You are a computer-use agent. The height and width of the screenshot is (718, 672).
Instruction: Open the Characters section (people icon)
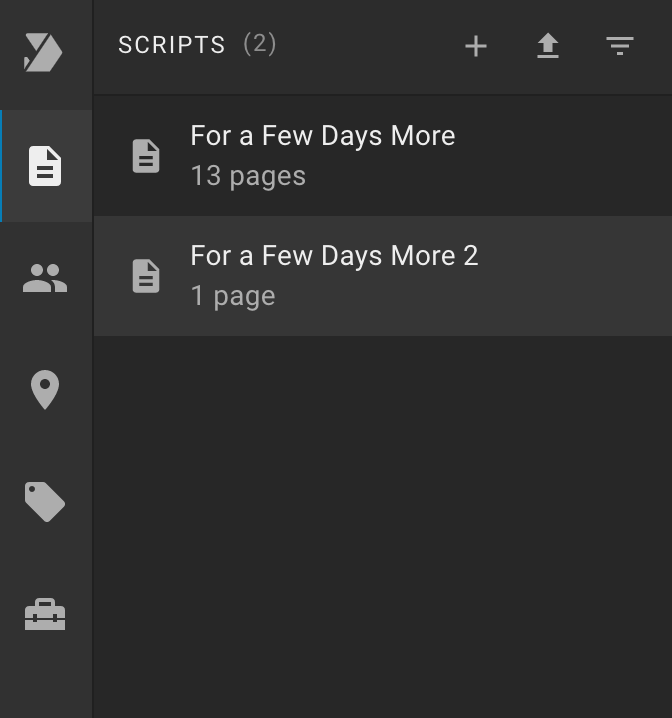tap(45, 278)
